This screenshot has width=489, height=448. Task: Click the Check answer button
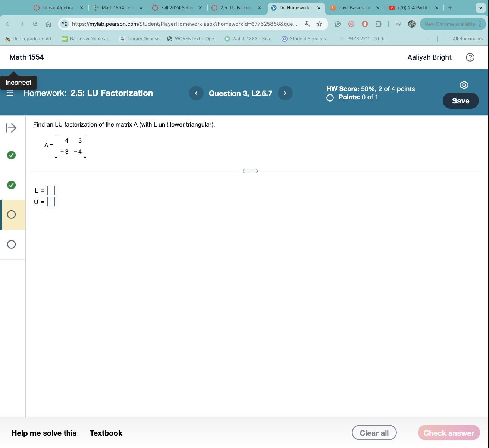click(449, 433)
